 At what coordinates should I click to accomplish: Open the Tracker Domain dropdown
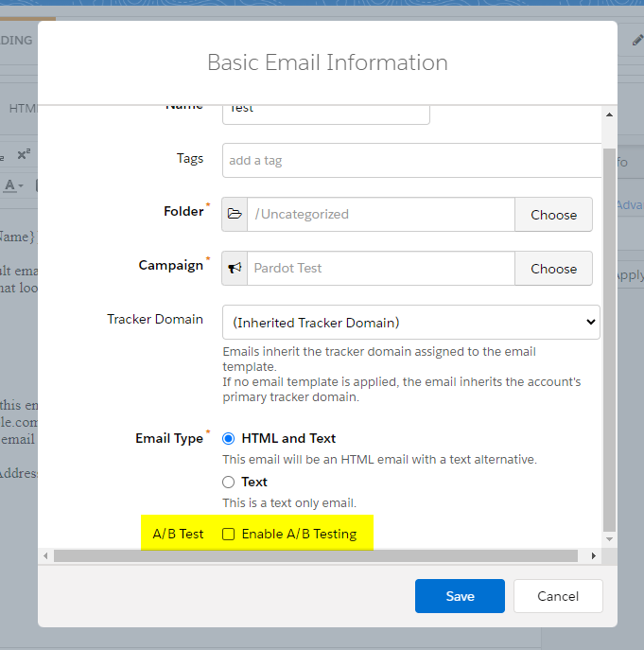[410, 322]
